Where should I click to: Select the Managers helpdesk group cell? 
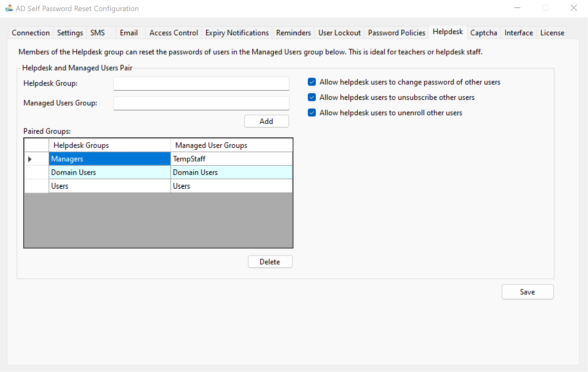(109, 159)
